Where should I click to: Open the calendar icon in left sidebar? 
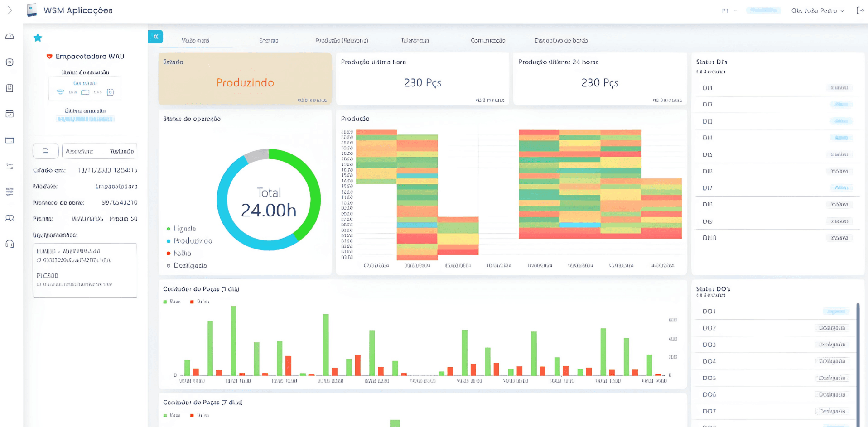[10, 114]
